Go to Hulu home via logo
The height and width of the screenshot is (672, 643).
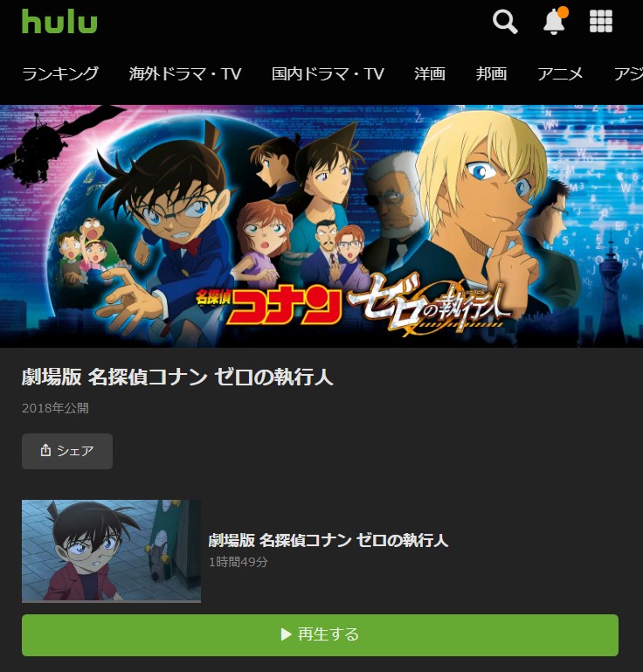(59, 22)
